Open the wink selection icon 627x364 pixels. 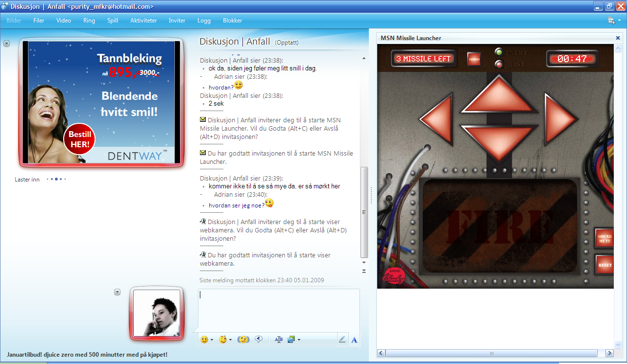(x=223, y=340)
